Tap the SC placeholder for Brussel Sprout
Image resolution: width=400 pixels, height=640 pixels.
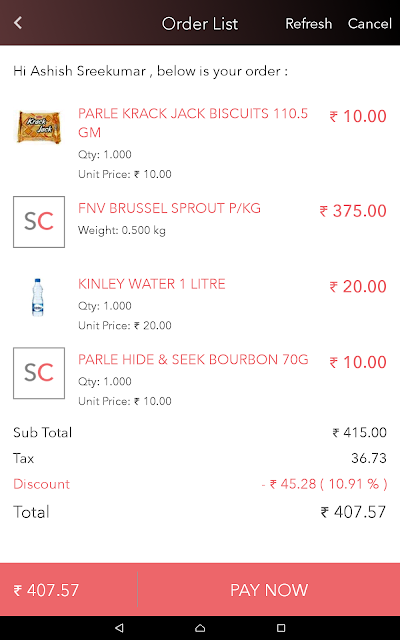[x=39, y=222]
